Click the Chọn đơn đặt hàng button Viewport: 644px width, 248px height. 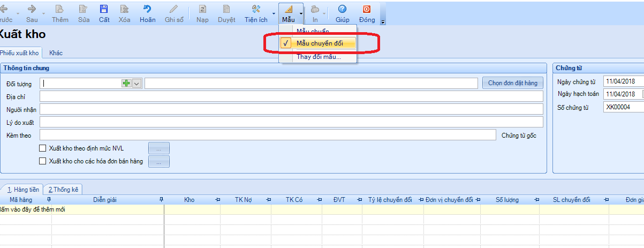click(513, 83)
